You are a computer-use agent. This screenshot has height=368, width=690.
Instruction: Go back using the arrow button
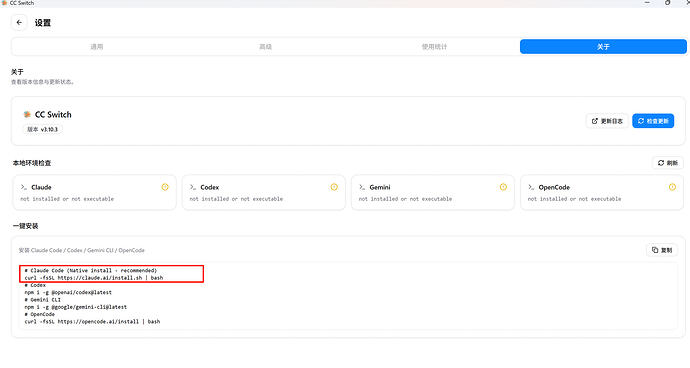19,22
